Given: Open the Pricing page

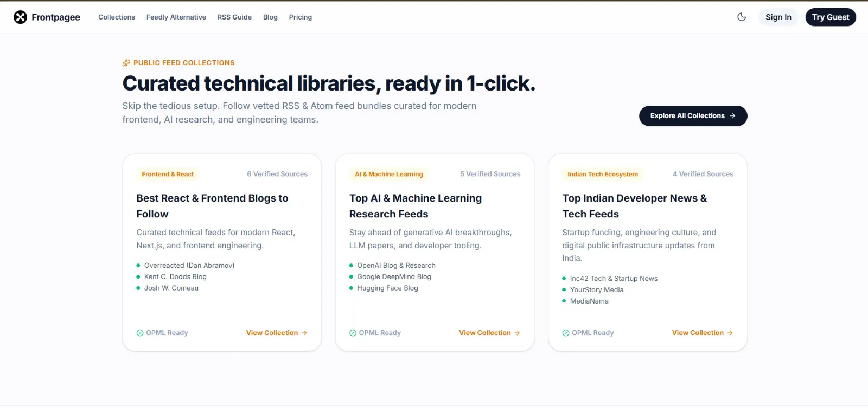Looking at the screenshot, I should 301,17.
